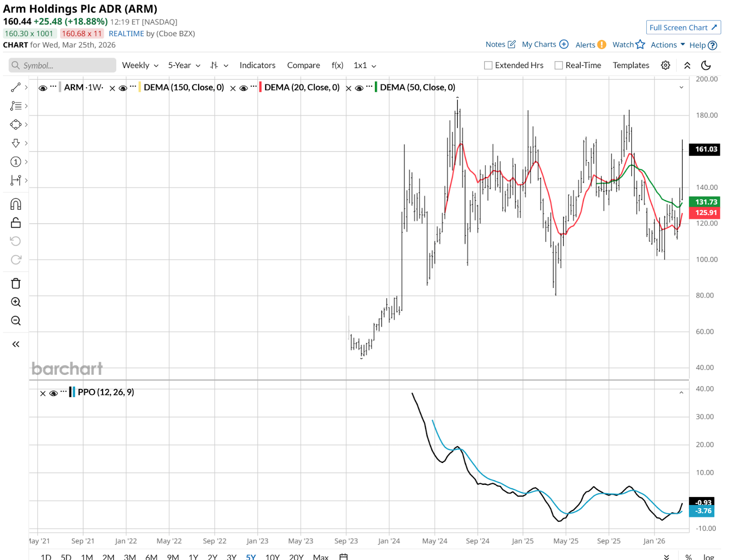Viewport: 746px width, 560px height.
Task: Undo the last drawing action
Action: [16, 241]
